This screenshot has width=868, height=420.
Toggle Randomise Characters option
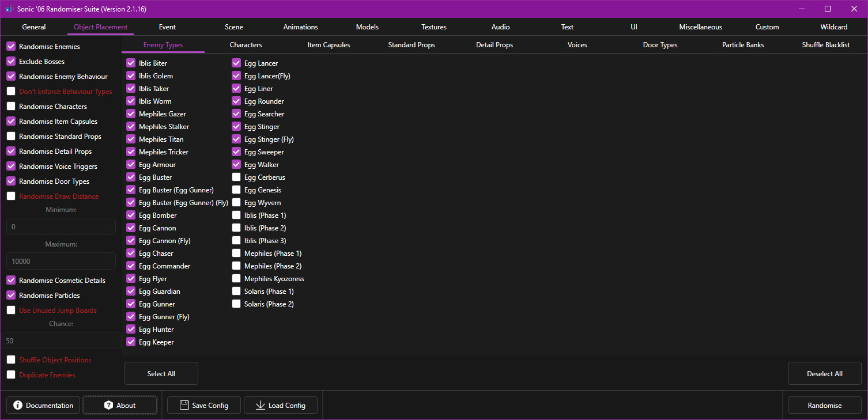pyautogui.click(x=11, y=107)
